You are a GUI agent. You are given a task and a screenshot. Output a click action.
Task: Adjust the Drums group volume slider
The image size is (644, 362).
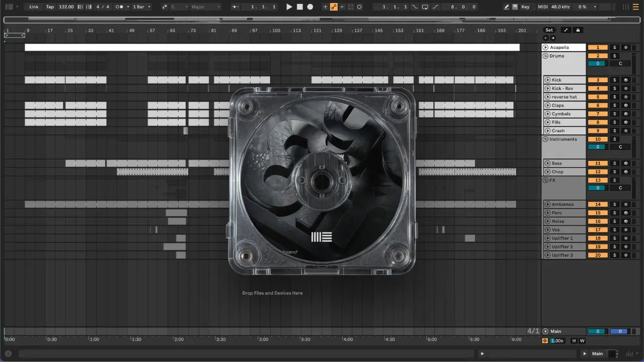pyautogui.click(x=598, y=64)
